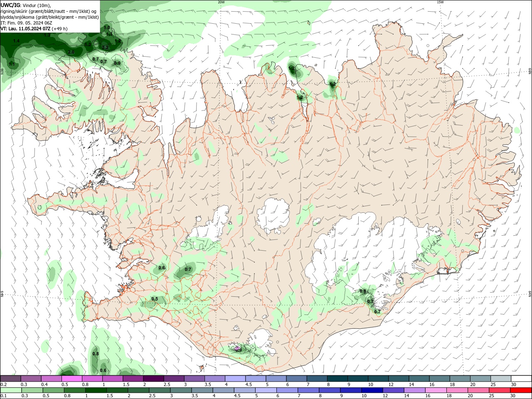The width and height of the screenshot is (532, 399).
Task: Click the dark blue 10 rain legend swatch
Action: 372,390
